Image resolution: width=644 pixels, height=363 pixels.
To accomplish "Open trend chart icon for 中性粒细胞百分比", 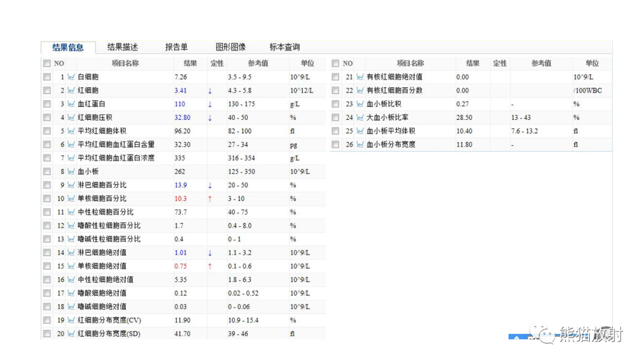I will pos(71,212).
